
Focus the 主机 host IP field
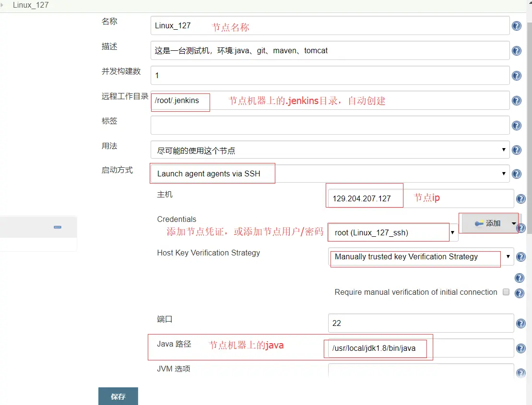point(421,198)
